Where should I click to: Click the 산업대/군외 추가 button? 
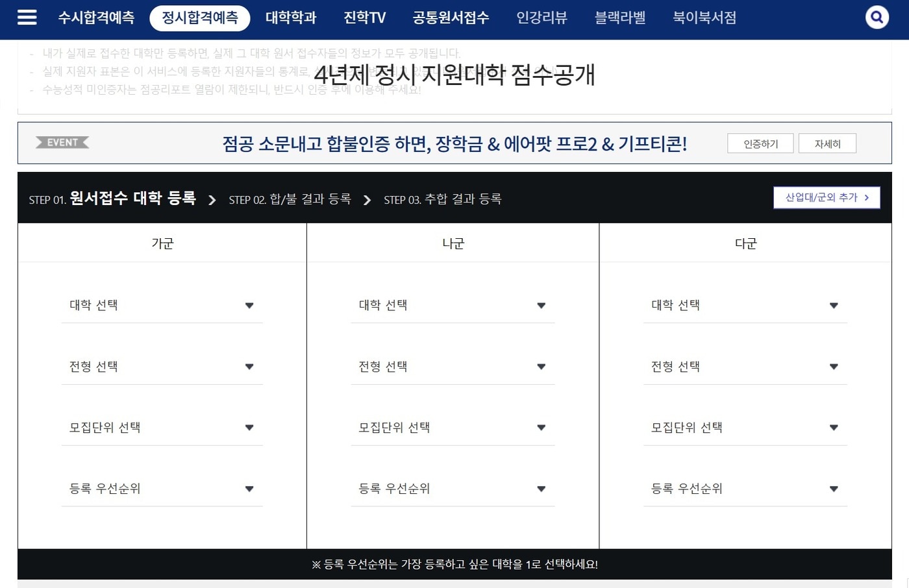(x=827, y=197)
